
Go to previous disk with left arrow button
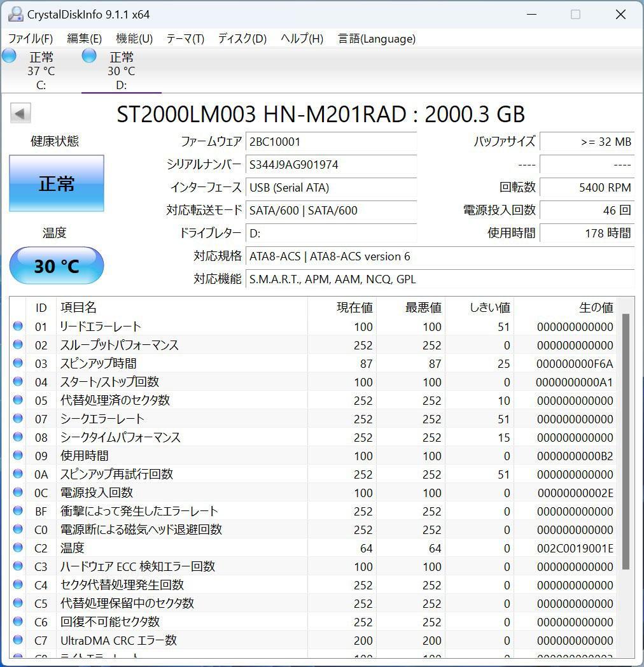[x=20, y=113]
